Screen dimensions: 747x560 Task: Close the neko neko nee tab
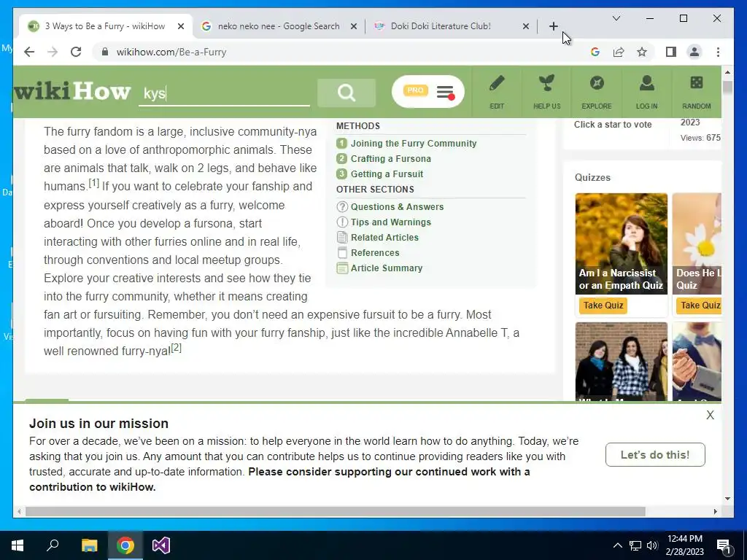point(354,26)
